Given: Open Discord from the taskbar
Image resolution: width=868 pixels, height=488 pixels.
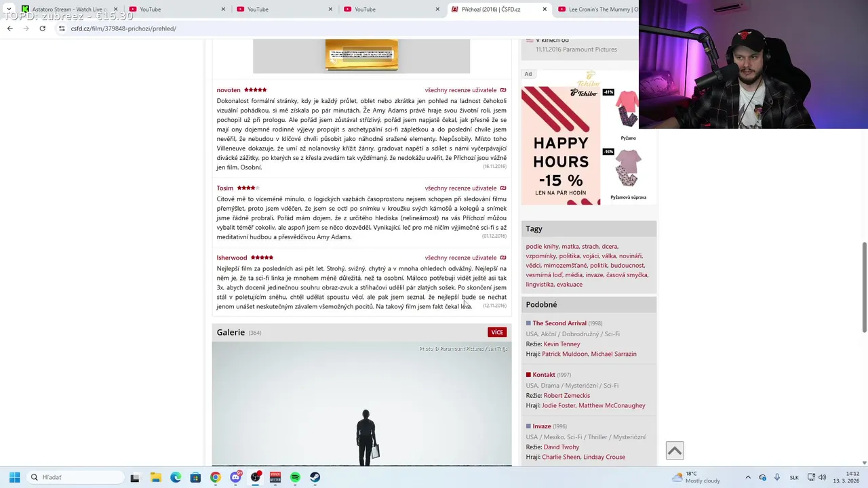Looking at the screenshot, I should 235,477.
